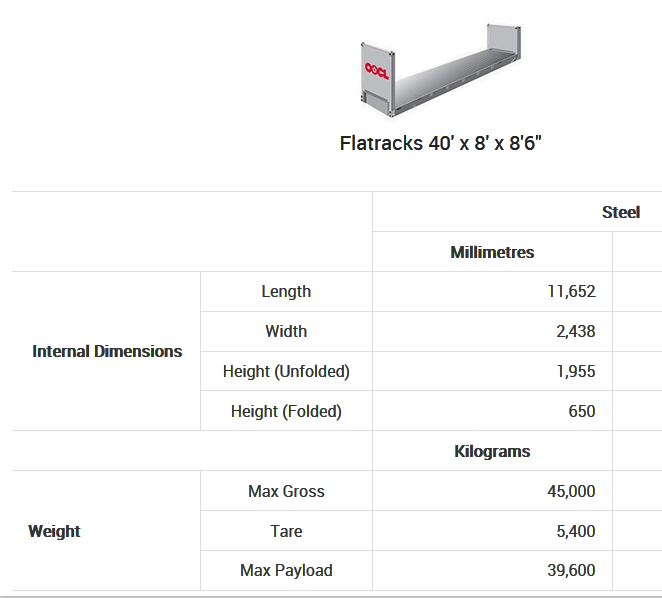Select the Millimetres unit header
Viewport: 662px width, 598px height.
pos(492,252)
